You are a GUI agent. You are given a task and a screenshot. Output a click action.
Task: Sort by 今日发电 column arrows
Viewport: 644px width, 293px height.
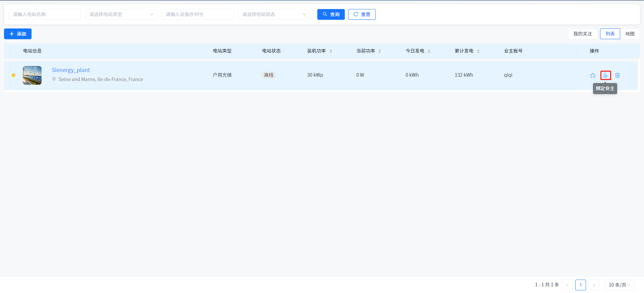[x=429, y=51]
